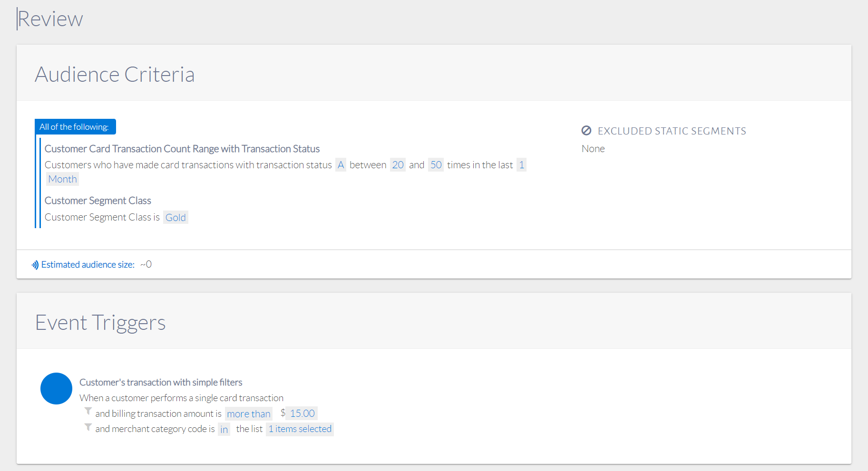This screenshot has width=868, height=471.
Task: Click the estimated audience size signal icon
Action: click(35, 265)
